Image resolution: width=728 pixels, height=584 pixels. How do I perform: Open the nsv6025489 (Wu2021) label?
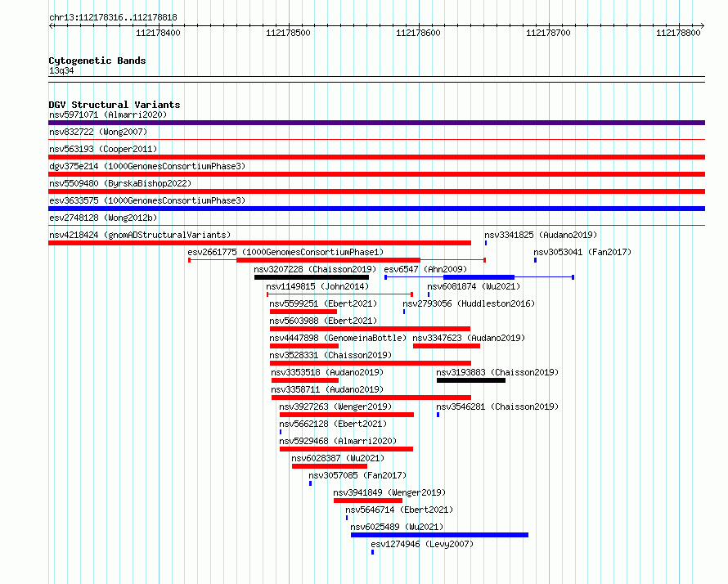(397, 527)
